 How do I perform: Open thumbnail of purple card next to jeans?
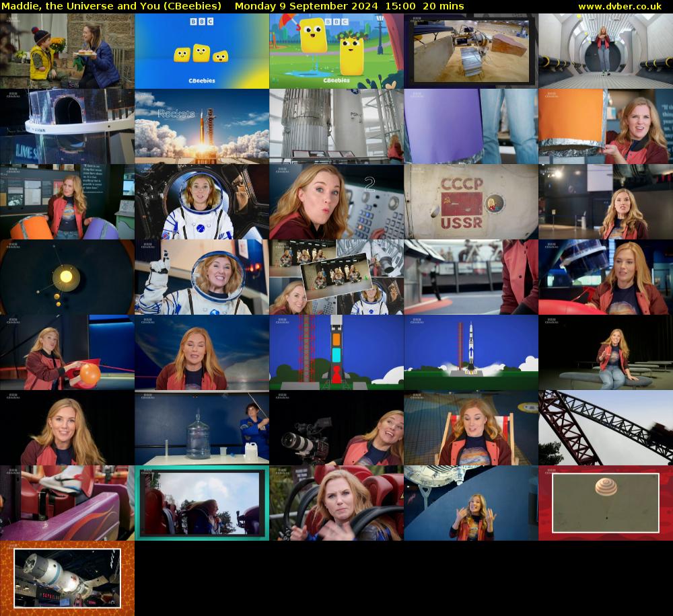[471, 126]
